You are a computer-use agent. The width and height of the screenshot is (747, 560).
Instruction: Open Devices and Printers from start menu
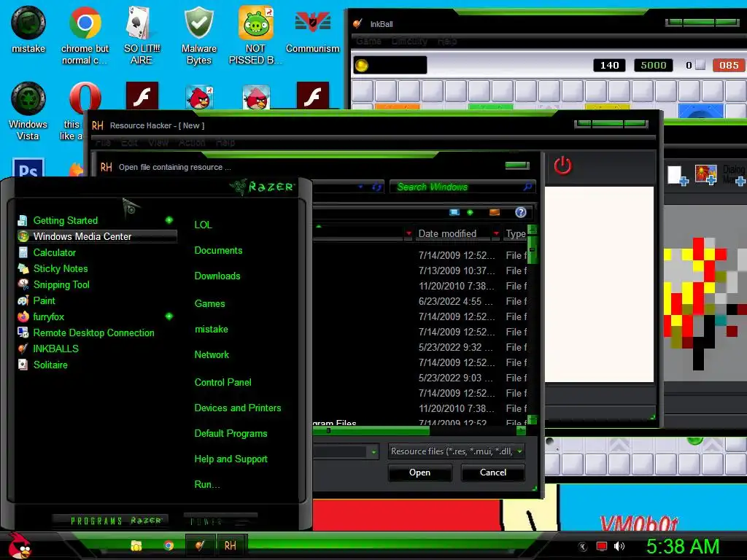(238, 408)
